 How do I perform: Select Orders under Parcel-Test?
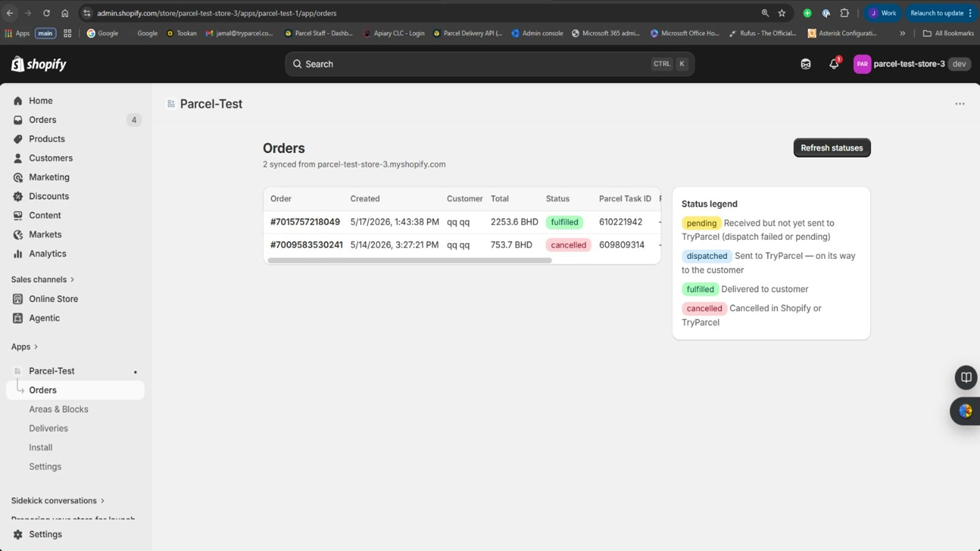(75, 390)
